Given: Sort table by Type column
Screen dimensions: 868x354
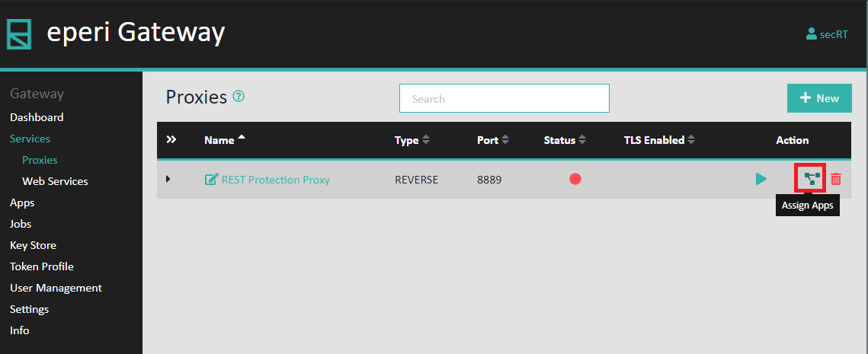Looking at the screenshot, I should [x=412, y=141].
